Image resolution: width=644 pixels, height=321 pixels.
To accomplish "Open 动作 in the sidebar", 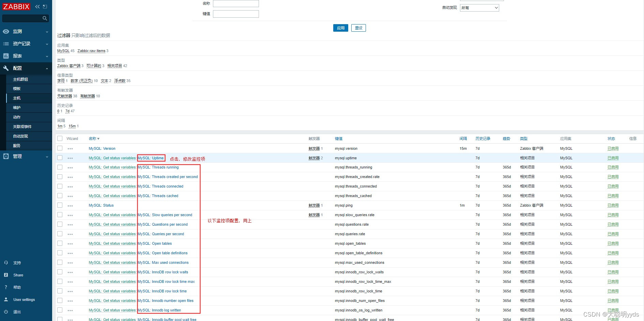I will point(17,117).
